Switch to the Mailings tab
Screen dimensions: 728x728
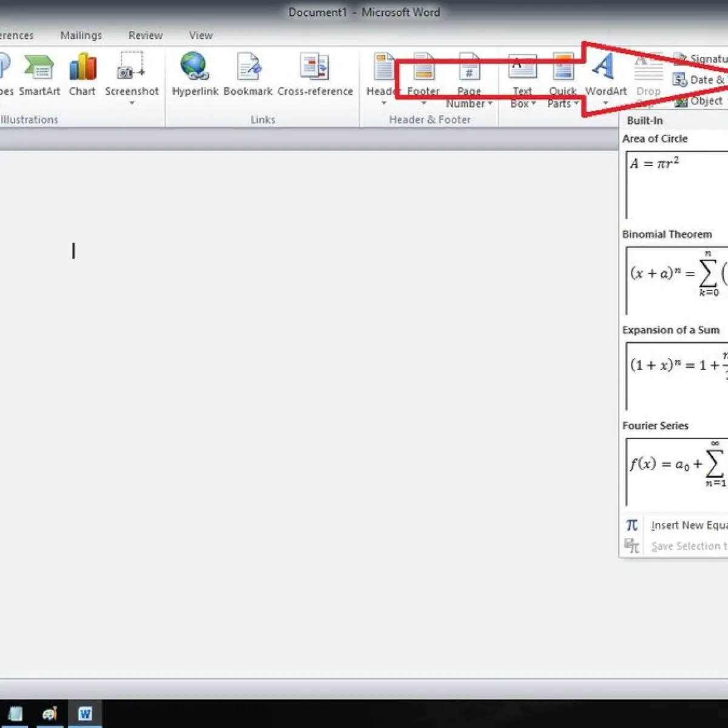click(x=81, y=35)
